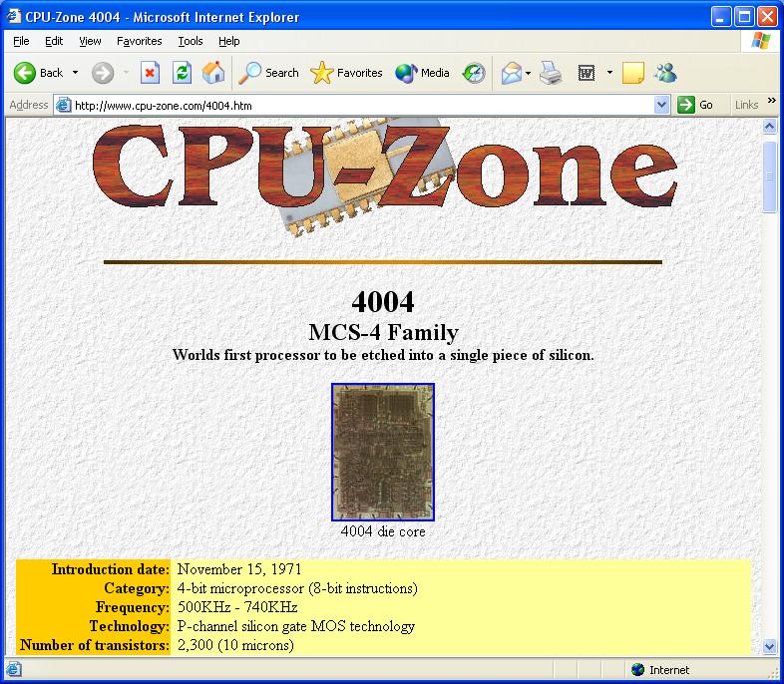This screenshot has width=784, height=684.
Task: Click the Mail envelope icon
Action: tap(511, 73)
